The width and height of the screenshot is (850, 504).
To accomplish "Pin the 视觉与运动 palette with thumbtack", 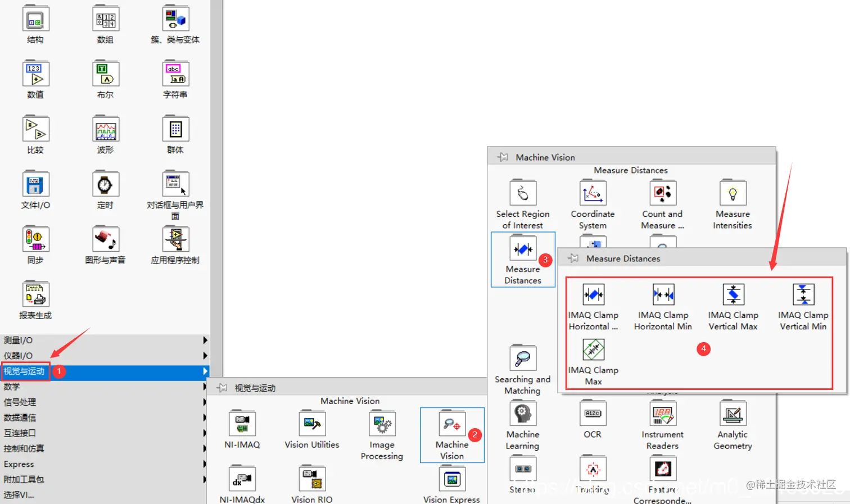I will pyautogui.click(x=222, y=388).
